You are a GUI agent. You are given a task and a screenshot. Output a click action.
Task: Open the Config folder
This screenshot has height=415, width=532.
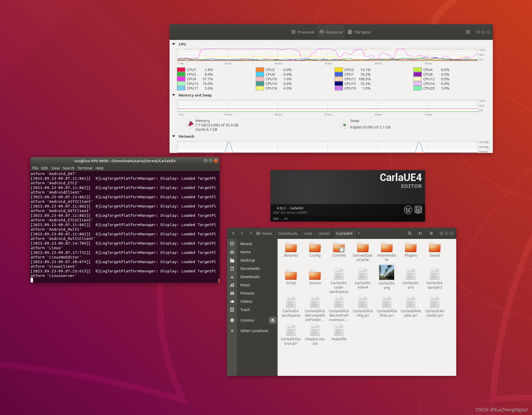pyautogui.click(x=315, y=250)
